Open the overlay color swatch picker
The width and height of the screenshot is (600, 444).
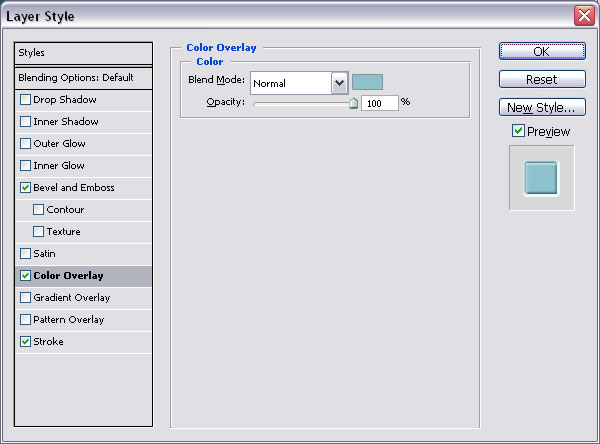tap(367, 82)
